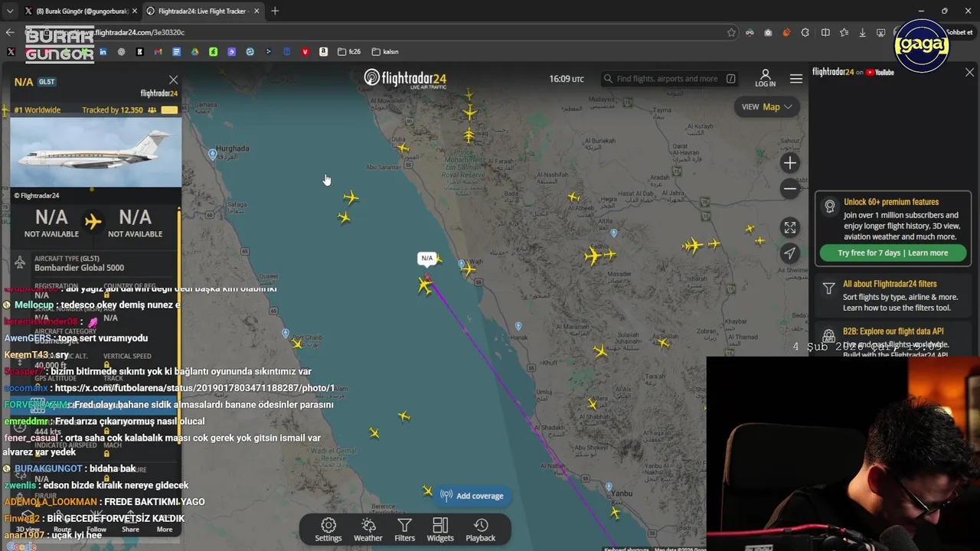Focus the Find flights, airports and more search
980x551 pixels.
(x=670, y=79)
